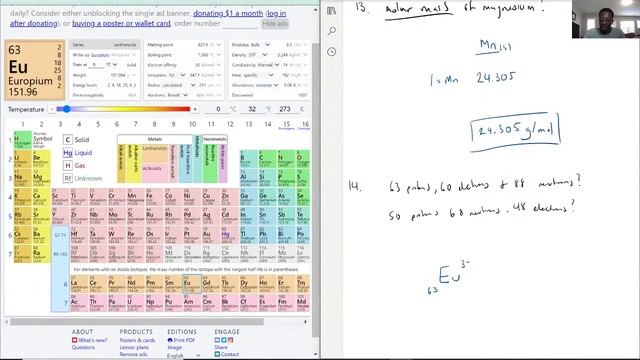The width and height of the screenshot is (640, 360).
Task: Click the horizontal scrollbar under the table
Action: pyautogui.click(x=137, y=322)
